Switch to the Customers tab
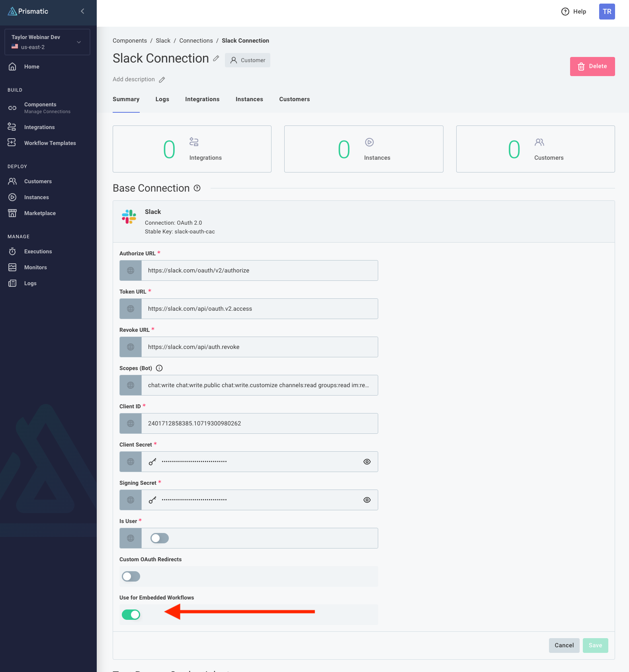Image resolution: width=629 pixels, height=672 pixels. tap(294, 99)
